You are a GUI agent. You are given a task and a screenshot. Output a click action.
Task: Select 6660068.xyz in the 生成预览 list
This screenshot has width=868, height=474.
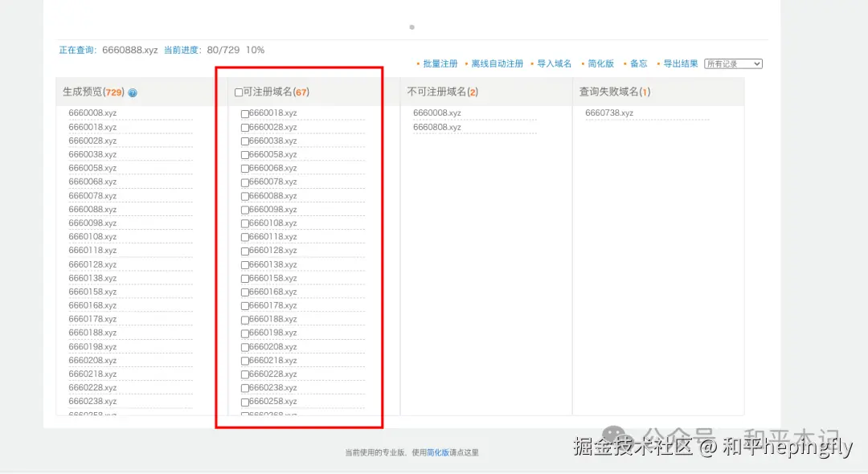click(x=92, y=182)
